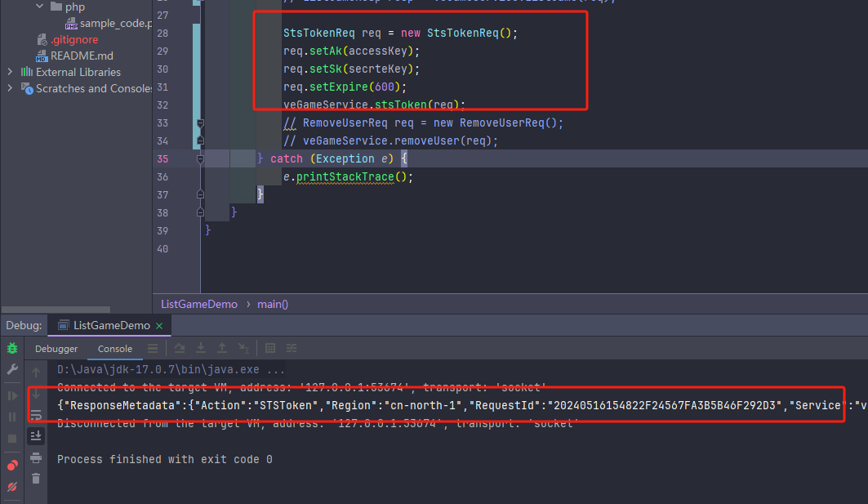This screenshot has height=504, width=868.
Task: Click fold end marker at line 37
Action: 200,194
